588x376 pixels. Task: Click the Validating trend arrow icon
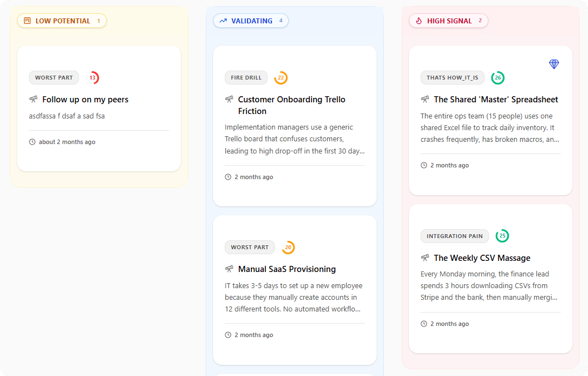click(223, 21)
